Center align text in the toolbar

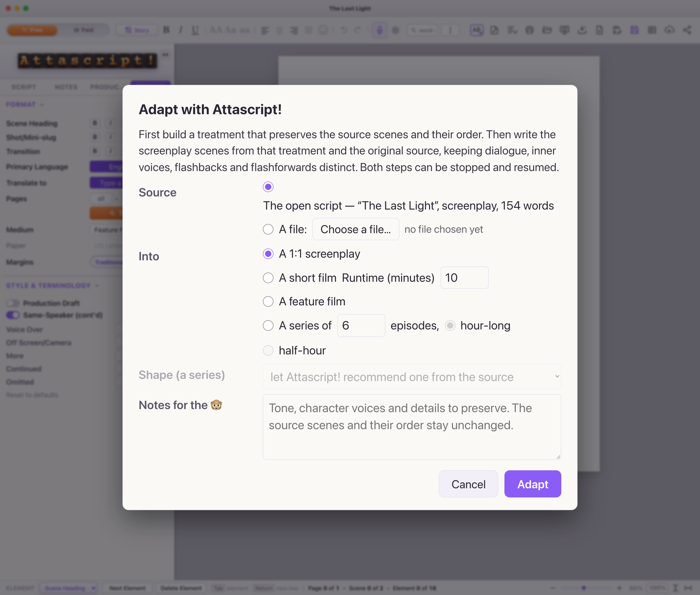click(280, 30)
